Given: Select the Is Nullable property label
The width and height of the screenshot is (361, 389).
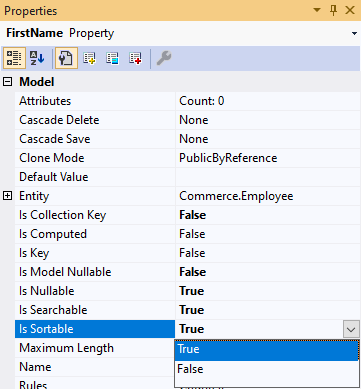Looking at the screenshot, I should pyautogui.click(x=47, y=291).
